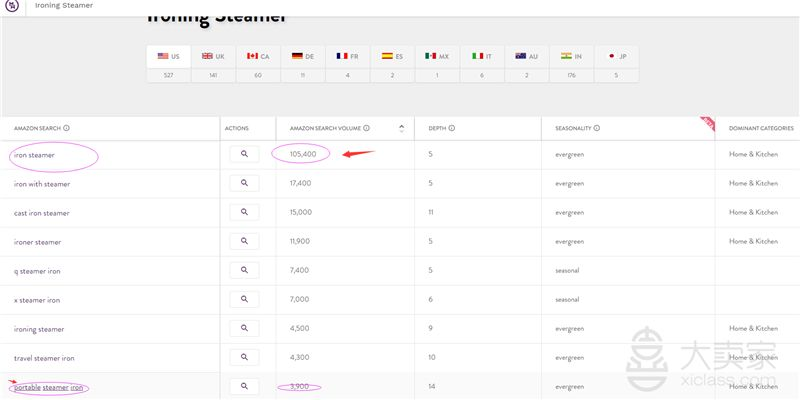Screen dimensions: 800x400
Task: Click the Helium 10 logo icon
Action: [x=11, y=6]
